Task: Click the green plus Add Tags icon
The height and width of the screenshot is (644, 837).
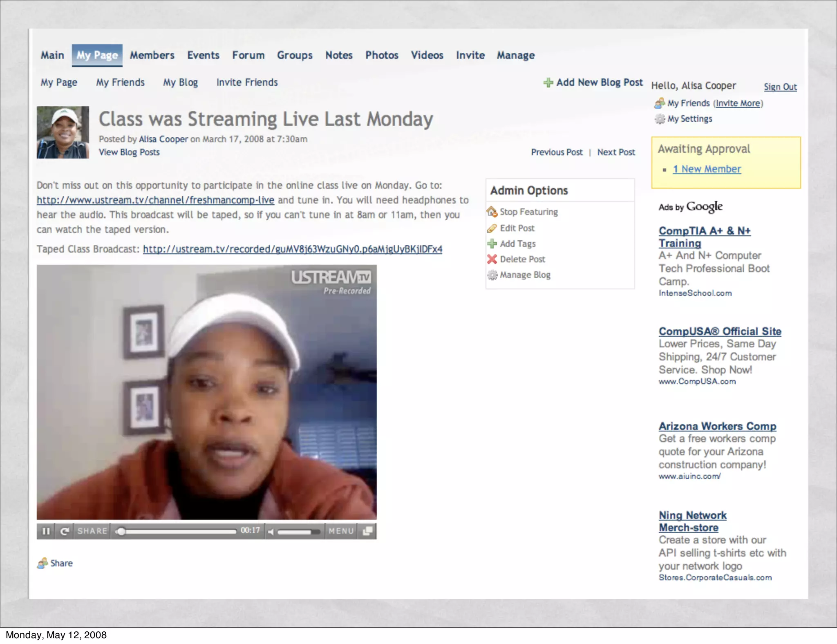Action: pos(492,244)
